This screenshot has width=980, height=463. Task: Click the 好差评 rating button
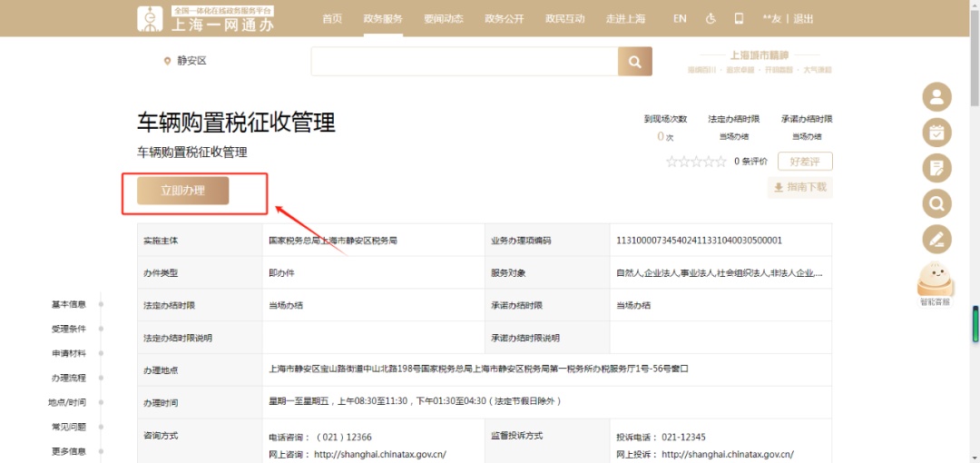(805, 162)
